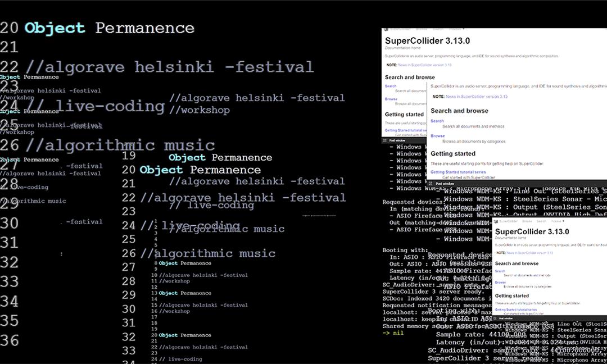Click the SuperCollider logo in the topmost help browser
607x364 pixels.
coord(386,28)
